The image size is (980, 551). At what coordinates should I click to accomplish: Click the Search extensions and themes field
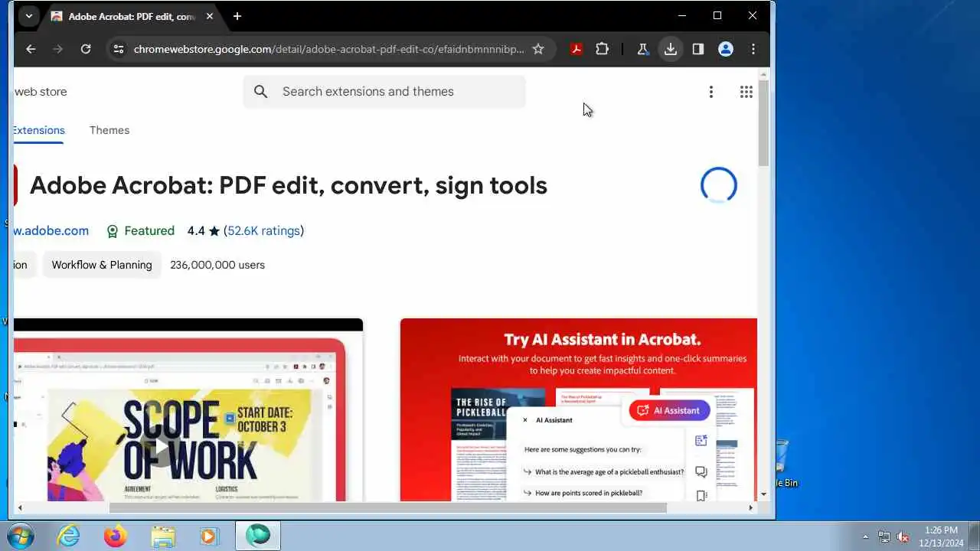(384, 92)
